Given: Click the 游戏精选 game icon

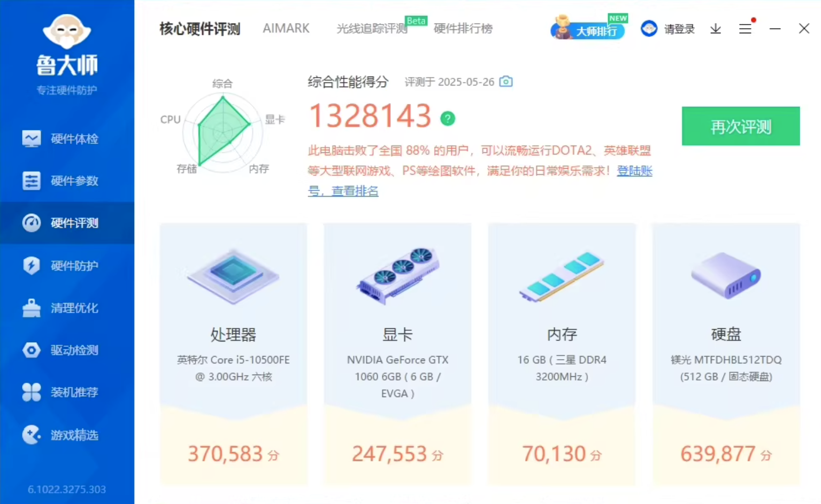Looking at the screenshot, I should [x=32, y=435].
